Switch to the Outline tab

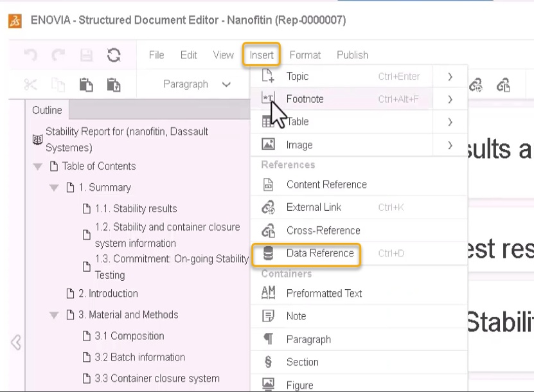tap(47, 111)
